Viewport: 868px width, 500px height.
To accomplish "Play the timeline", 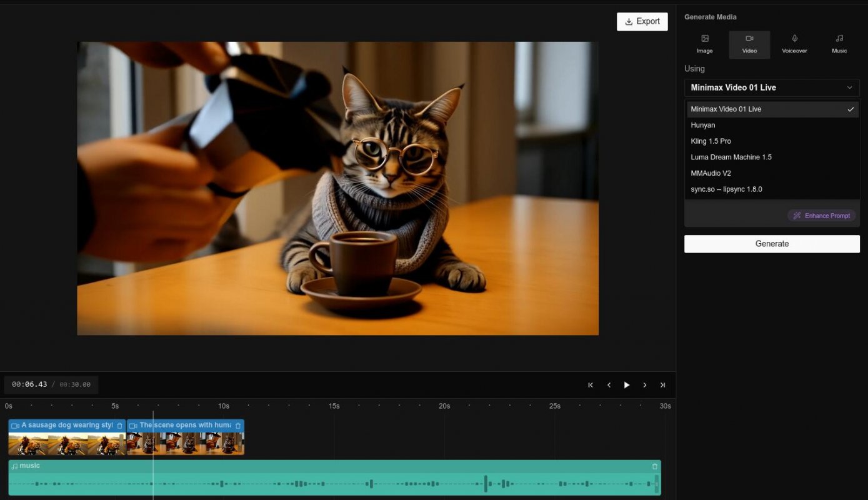I will pyautogui.click(x=627, y=384).
